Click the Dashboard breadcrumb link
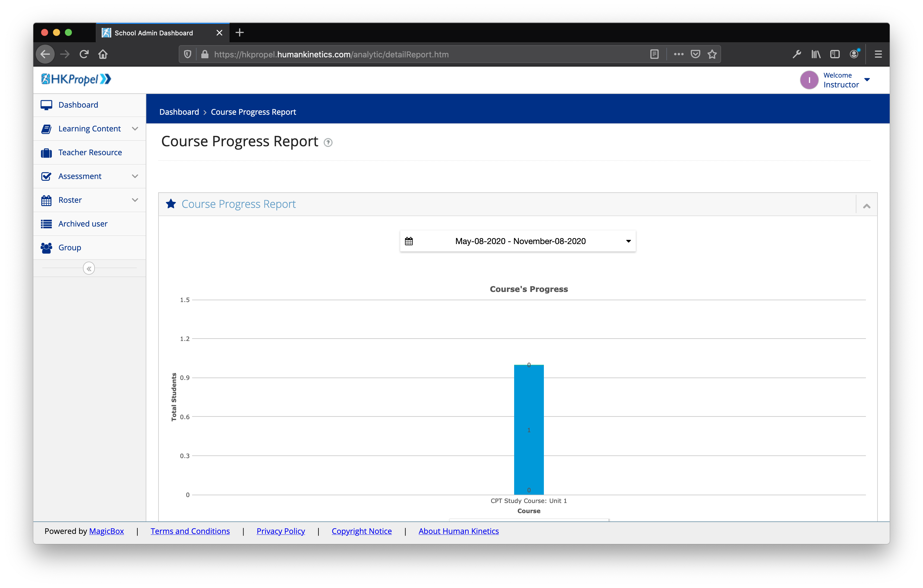The width and height of the screenshot is (923, 588). (179, 112)
